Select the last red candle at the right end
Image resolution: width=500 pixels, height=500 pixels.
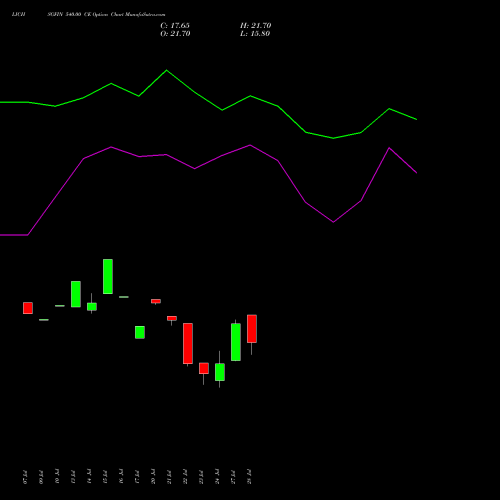[252, 329]
